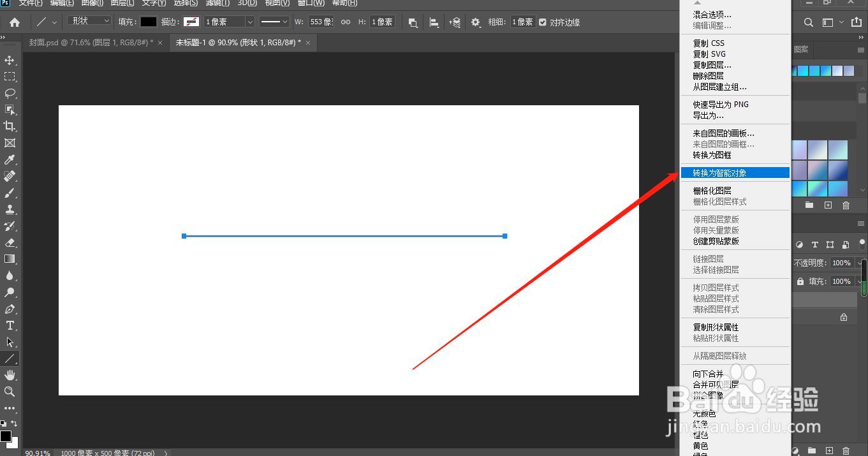Select the Clone Stamp tool
Viewport: 868px width, 456px height.
pos(10,209)
